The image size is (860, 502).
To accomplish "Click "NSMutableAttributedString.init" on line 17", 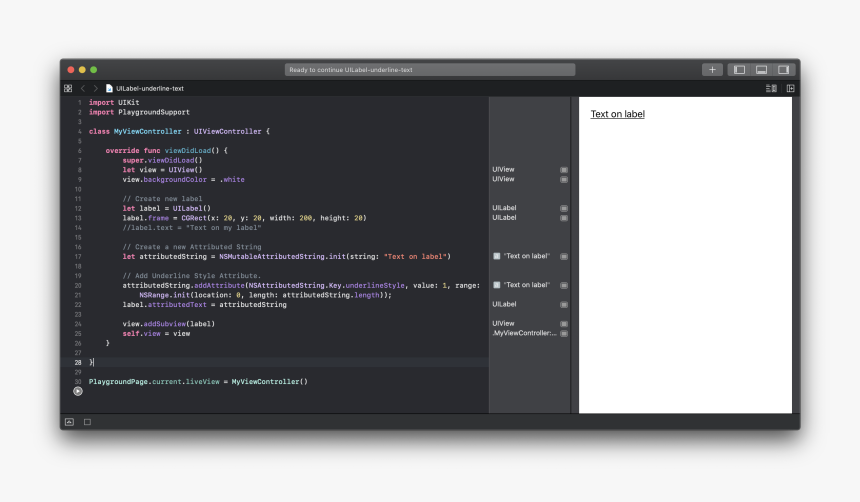I will pyautogui.click(x=282, y=256).
